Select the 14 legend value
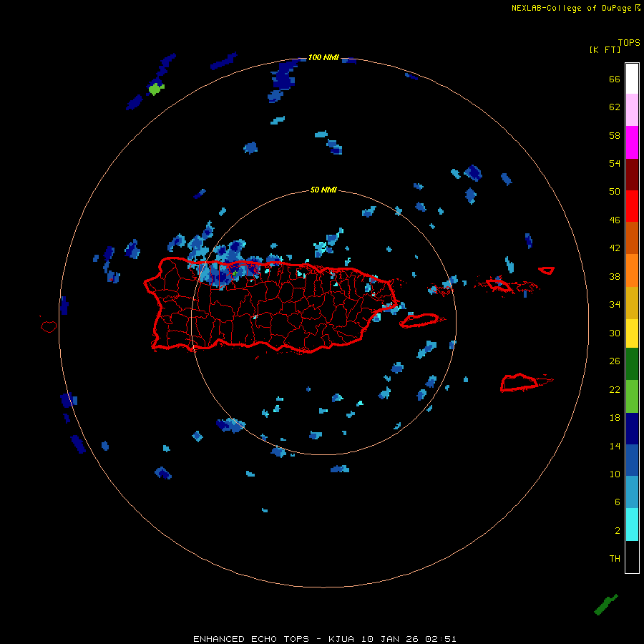644x644 pixels. [615, 446]
